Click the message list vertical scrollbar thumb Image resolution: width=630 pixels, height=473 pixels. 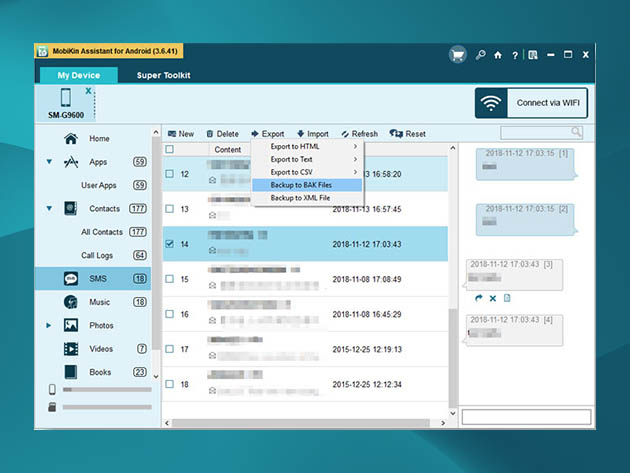(x=453, y=358)
